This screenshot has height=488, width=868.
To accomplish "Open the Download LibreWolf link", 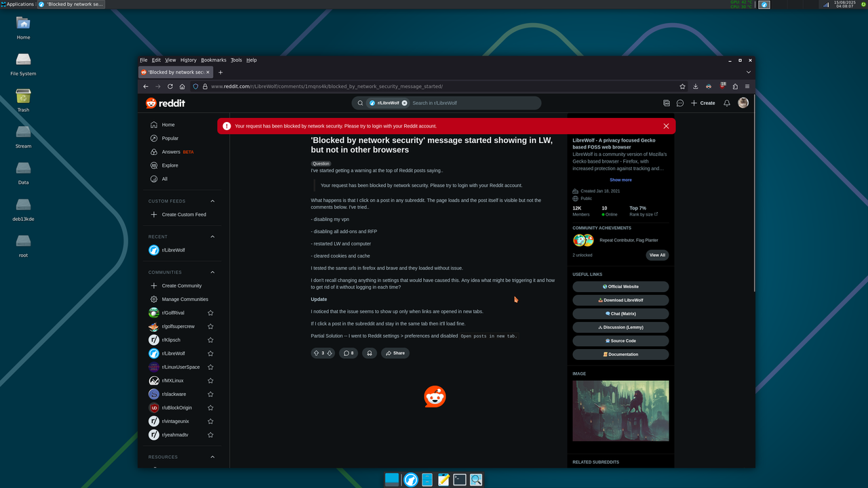I will coord(620,300).
